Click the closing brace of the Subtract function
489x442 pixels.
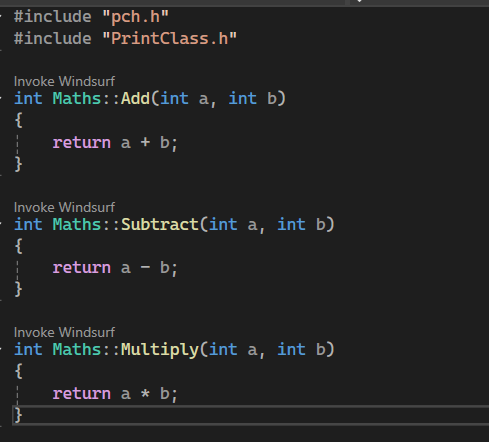[18, 289]
